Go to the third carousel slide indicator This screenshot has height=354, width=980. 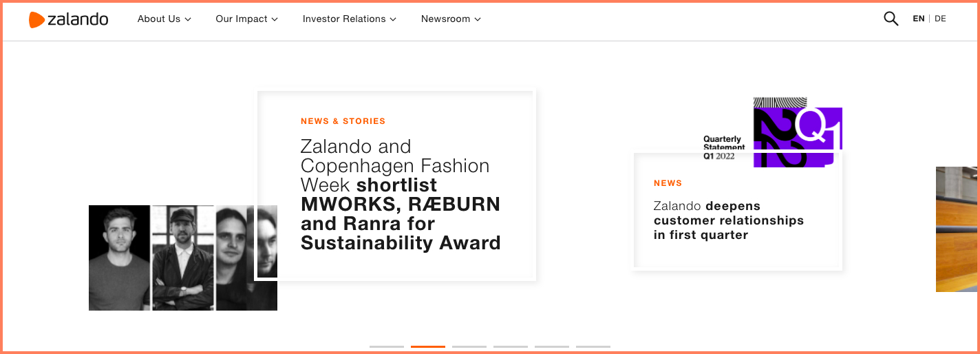tap(469, 346)
